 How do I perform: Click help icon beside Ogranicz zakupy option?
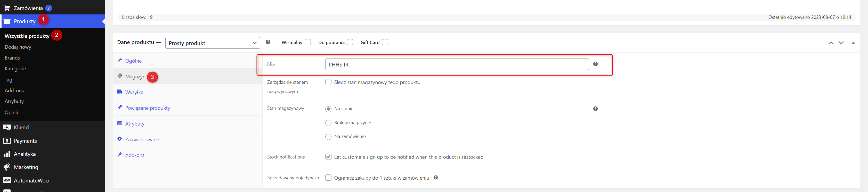pos(436,178)
